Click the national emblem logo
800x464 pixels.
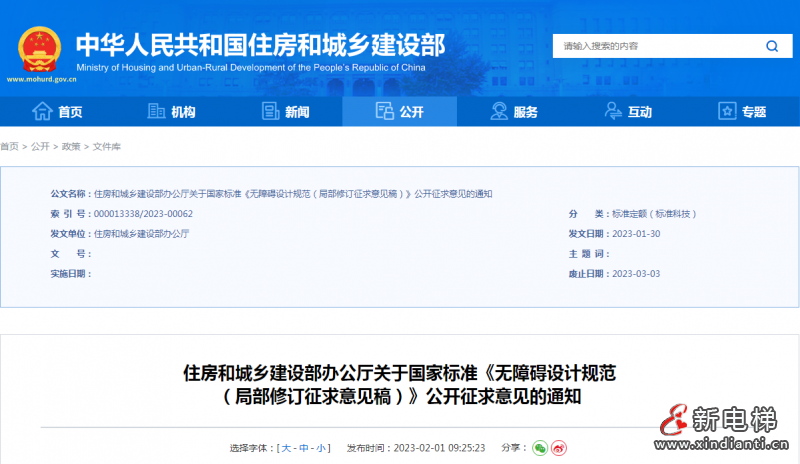[39, 49]
